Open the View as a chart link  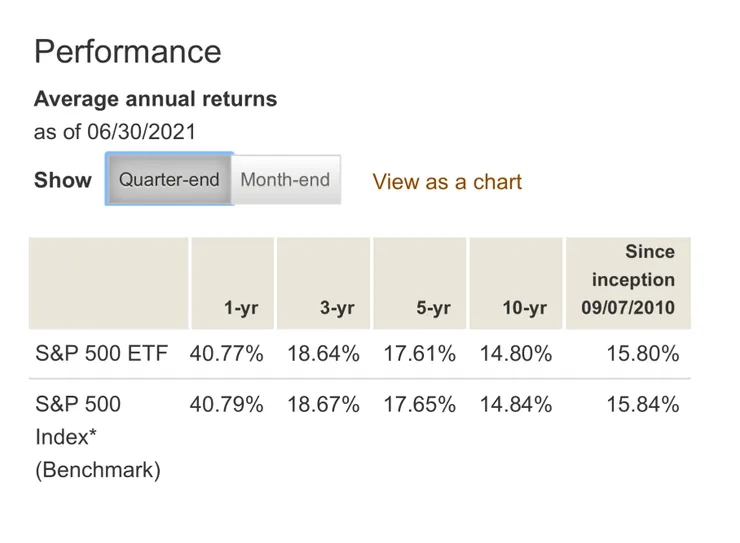(447, 182)
